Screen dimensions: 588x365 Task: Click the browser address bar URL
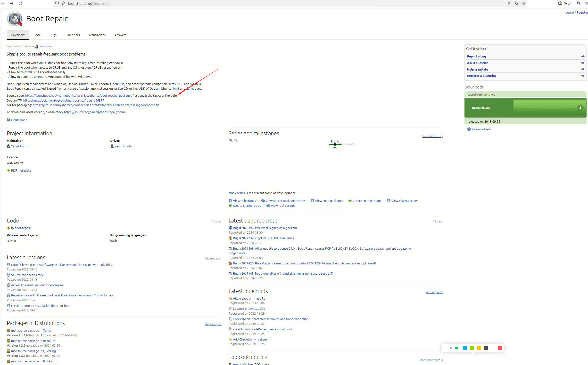[90, 3]
